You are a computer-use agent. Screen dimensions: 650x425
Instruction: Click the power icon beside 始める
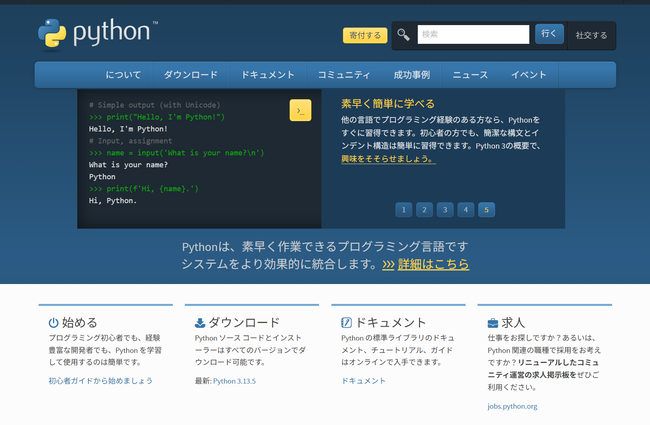click(x=53, y=323)
